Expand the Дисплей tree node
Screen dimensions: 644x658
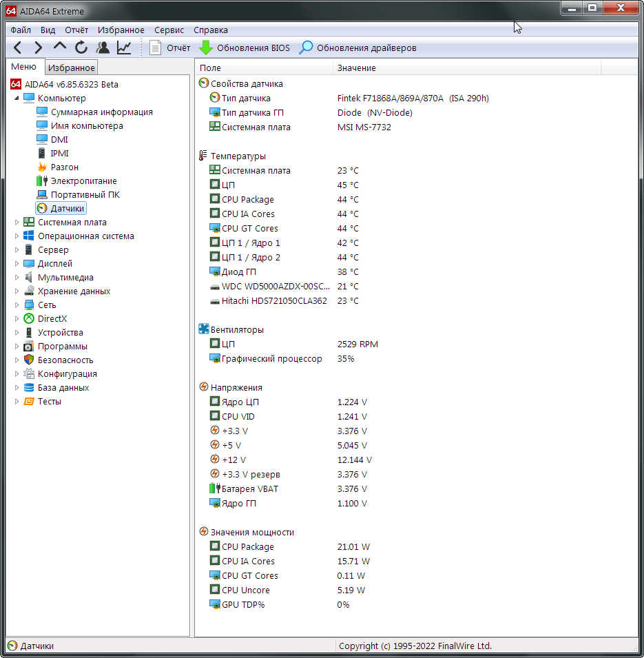(17, 263)
